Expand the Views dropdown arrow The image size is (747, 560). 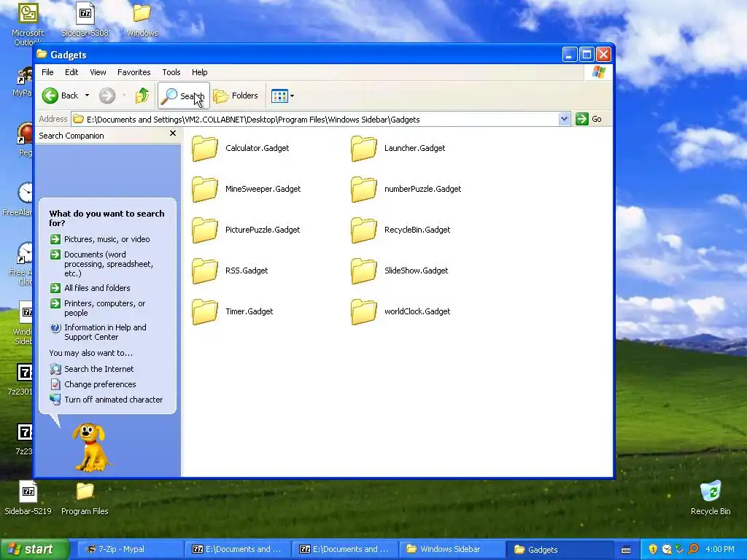click(x=292, y=96)
